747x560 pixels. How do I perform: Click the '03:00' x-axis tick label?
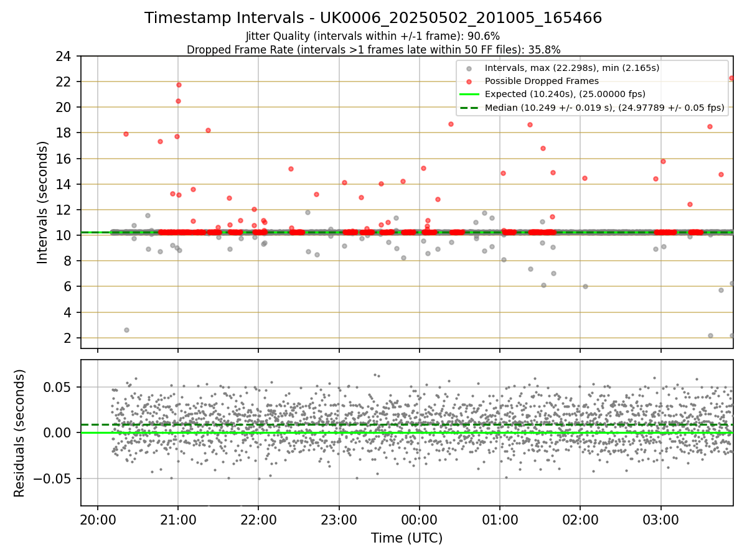click(660, 520)
